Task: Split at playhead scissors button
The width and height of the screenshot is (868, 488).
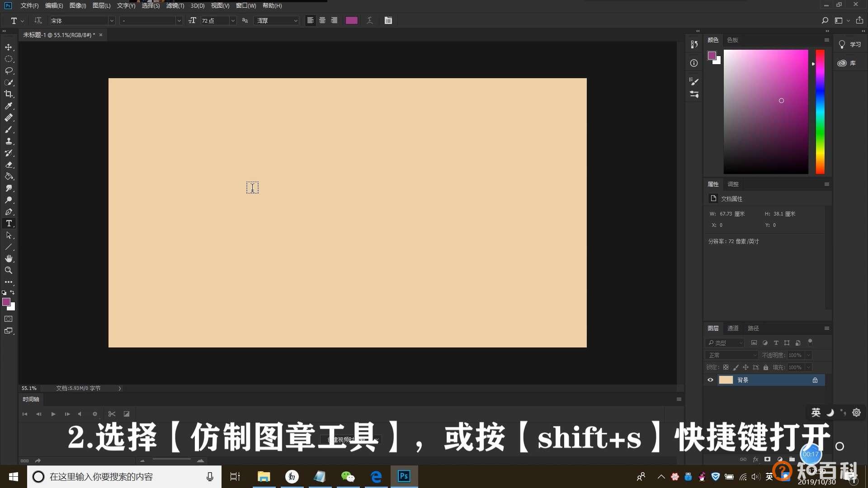Action: coord(112,414)
